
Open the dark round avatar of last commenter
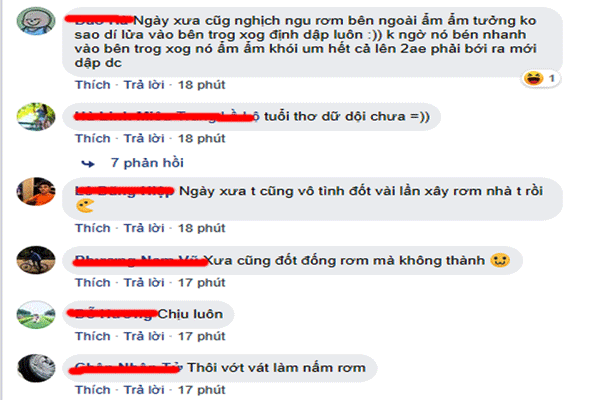(x=36, y=368)
